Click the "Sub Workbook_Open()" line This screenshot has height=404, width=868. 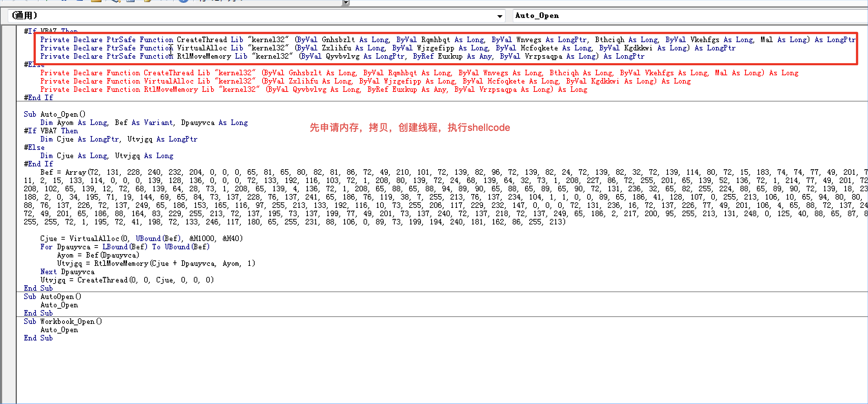(x=63, y=321)
